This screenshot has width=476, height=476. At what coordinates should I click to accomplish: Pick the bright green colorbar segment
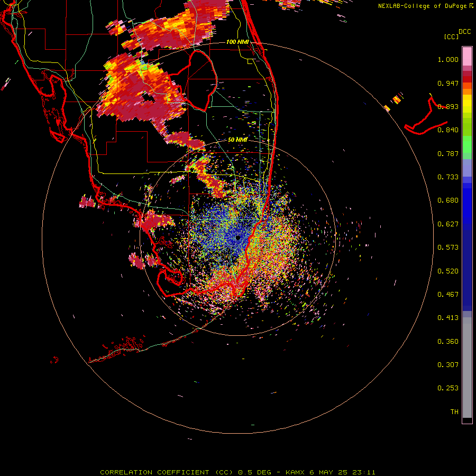[x=467, y=144]
